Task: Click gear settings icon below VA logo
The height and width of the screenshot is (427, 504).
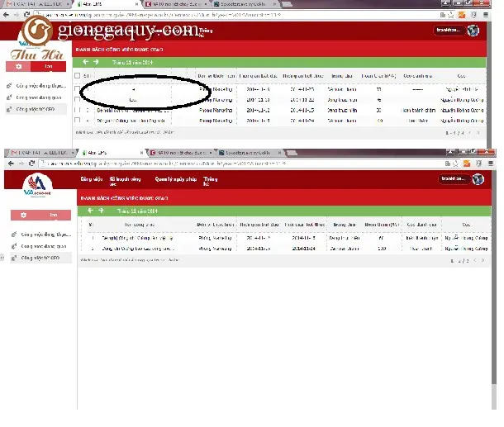Action: pyautogui.click(x=23, y=215)
